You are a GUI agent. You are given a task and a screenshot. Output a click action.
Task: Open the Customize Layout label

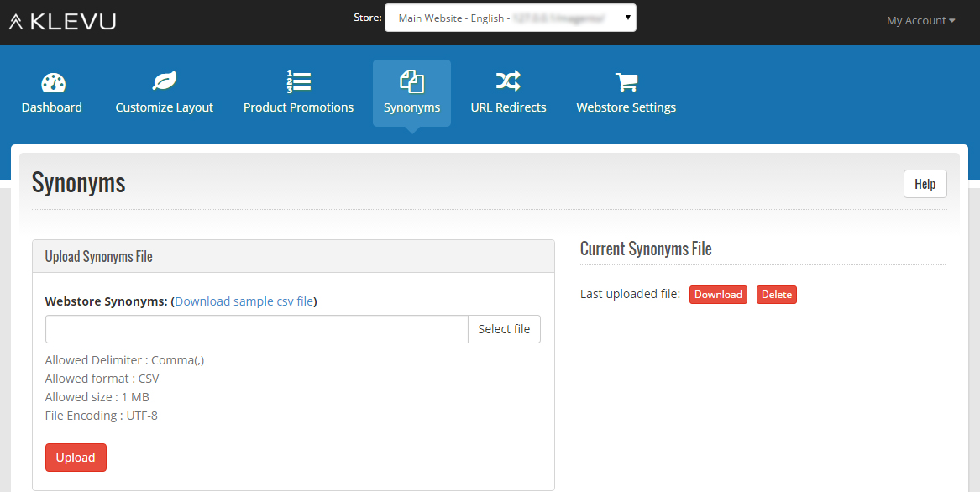pyautogui.click(x=165, y=107)
